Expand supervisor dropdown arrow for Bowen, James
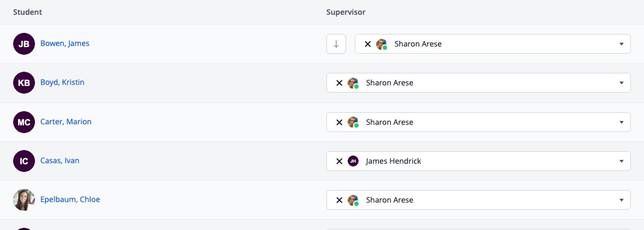This screenshot has width=644, height=230. [x=622, y=44]
